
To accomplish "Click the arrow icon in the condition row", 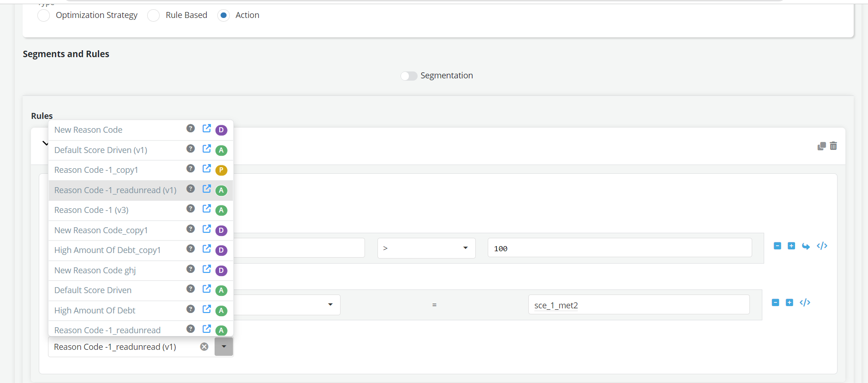I will tap(806, 246).
